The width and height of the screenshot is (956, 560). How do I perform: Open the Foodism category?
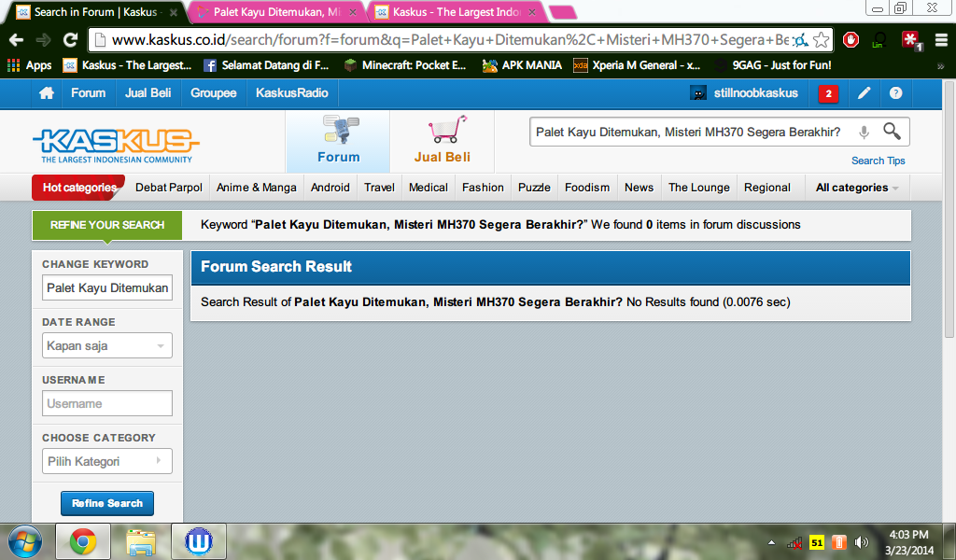pos(587,188)
